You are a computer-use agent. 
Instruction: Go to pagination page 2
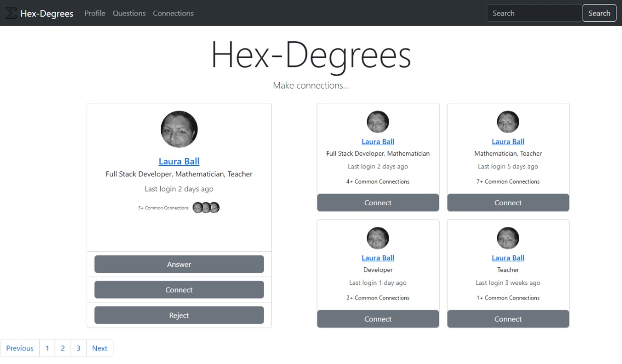click(x=63, y=348)
